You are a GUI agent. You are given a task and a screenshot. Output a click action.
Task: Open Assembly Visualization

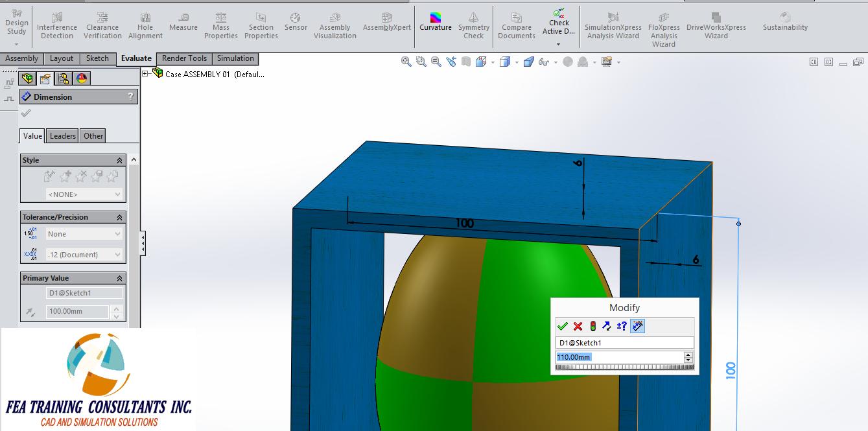point(335,26)
